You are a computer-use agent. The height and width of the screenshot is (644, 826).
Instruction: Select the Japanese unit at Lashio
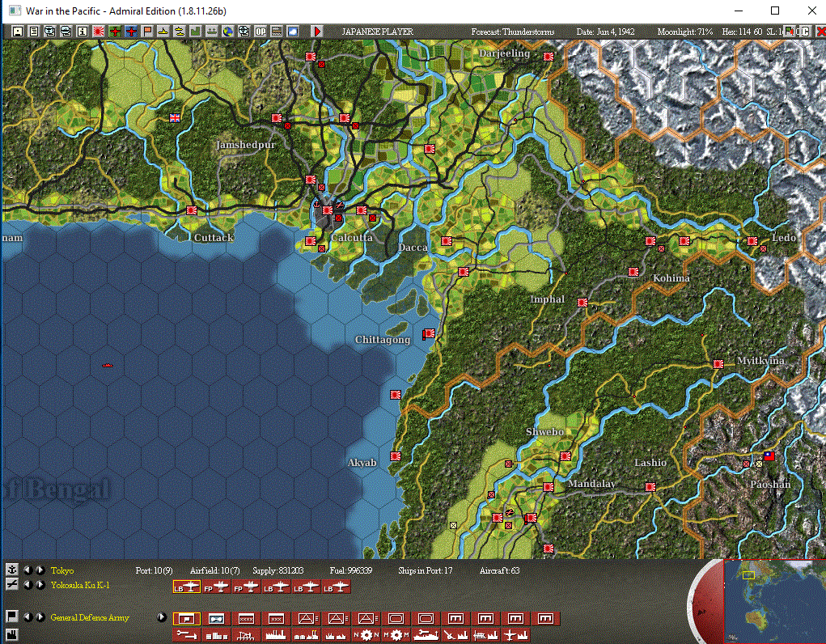(650, 487)
